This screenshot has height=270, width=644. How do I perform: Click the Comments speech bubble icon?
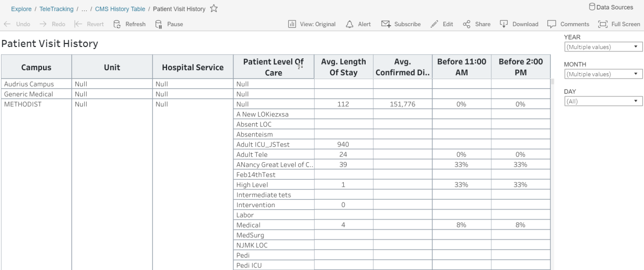tap(552, 24)
